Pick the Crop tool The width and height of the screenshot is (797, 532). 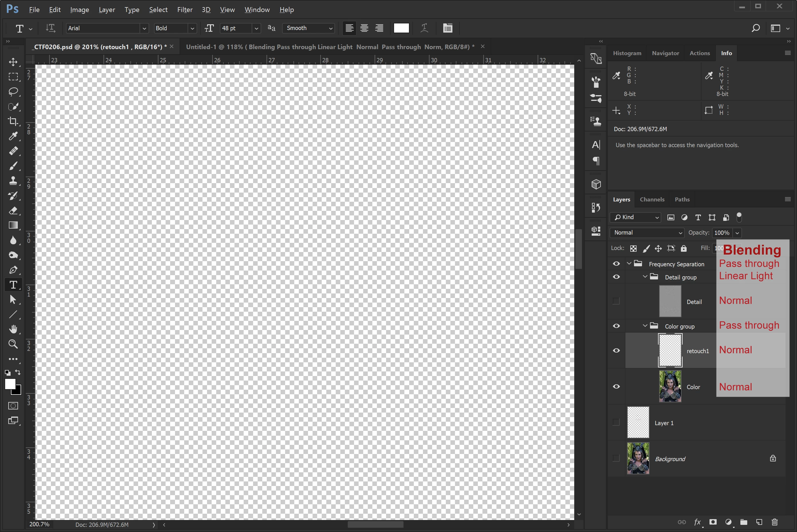pyautogui.click(x=13, y=121)
